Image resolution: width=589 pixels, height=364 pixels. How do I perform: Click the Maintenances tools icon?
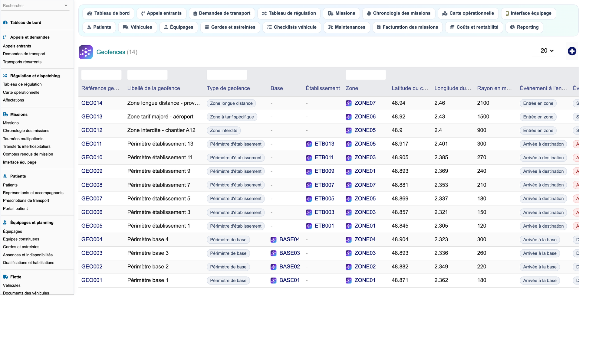click(x=331, y=27)
